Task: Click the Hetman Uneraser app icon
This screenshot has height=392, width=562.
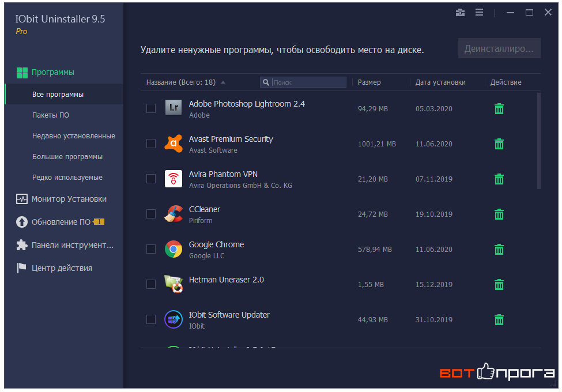Action: pyautogui.click(x=173, y=284)
